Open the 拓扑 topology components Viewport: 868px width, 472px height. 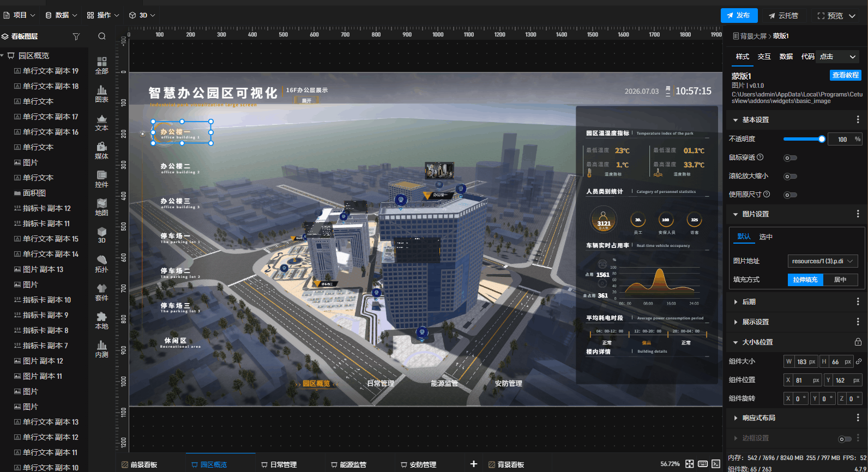click(101, 264)
